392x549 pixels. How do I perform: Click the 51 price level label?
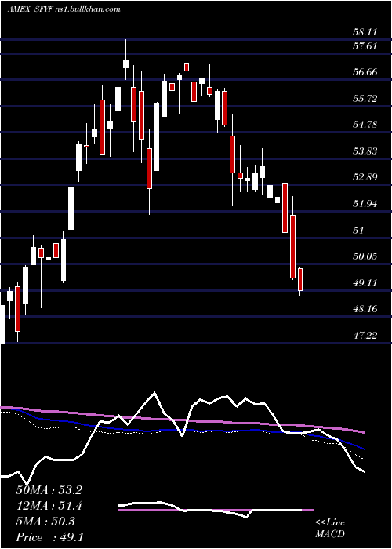tap(359, 231)
